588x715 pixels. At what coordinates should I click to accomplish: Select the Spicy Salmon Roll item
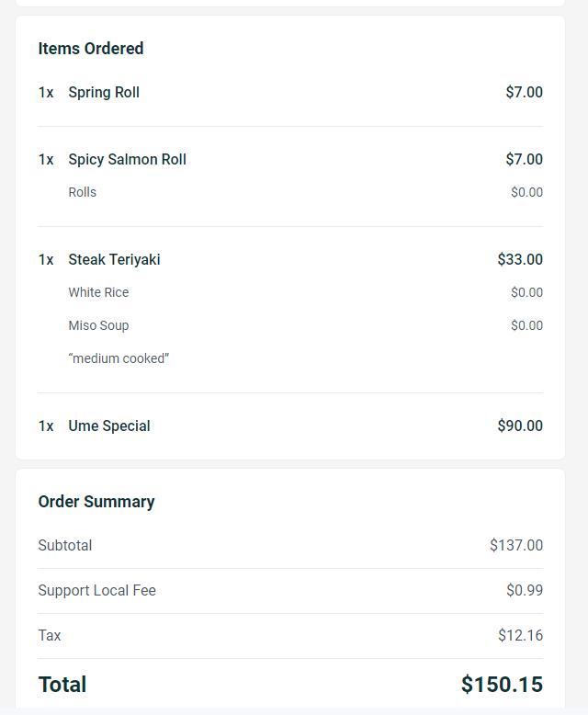point(127,160)
